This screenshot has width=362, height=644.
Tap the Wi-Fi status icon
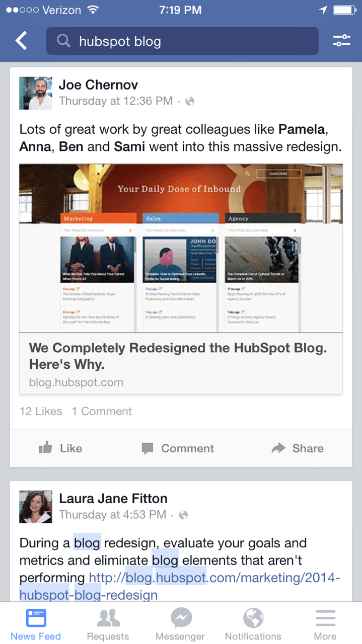click(93, 10)
